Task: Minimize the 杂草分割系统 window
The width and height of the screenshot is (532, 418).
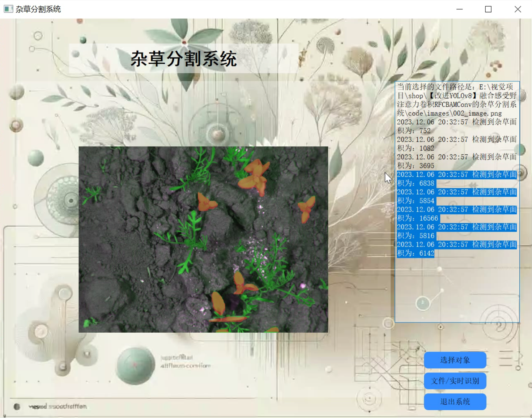Action: [460, 9]
